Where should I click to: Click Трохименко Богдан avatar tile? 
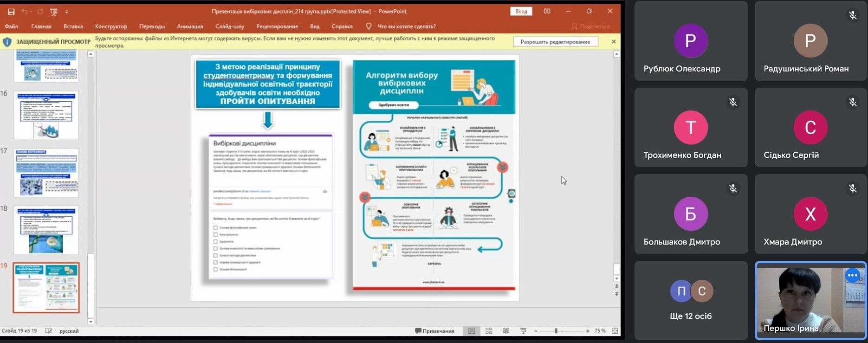691,128
